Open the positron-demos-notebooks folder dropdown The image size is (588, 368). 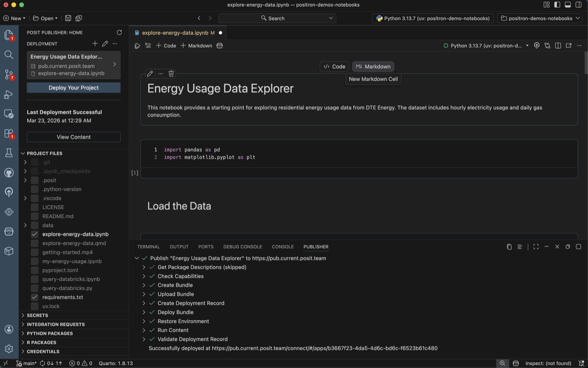540,18
